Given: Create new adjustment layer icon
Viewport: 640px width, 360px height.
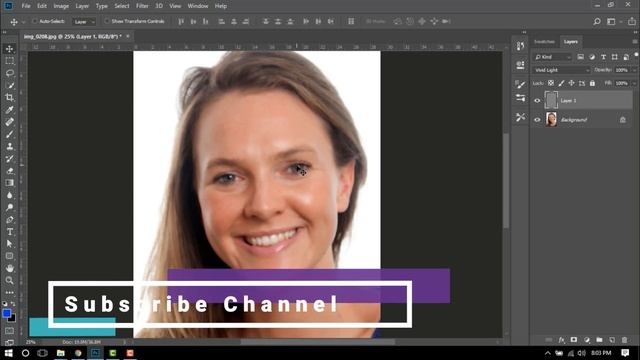Looking at the screenshot, I should click(587, 340).
